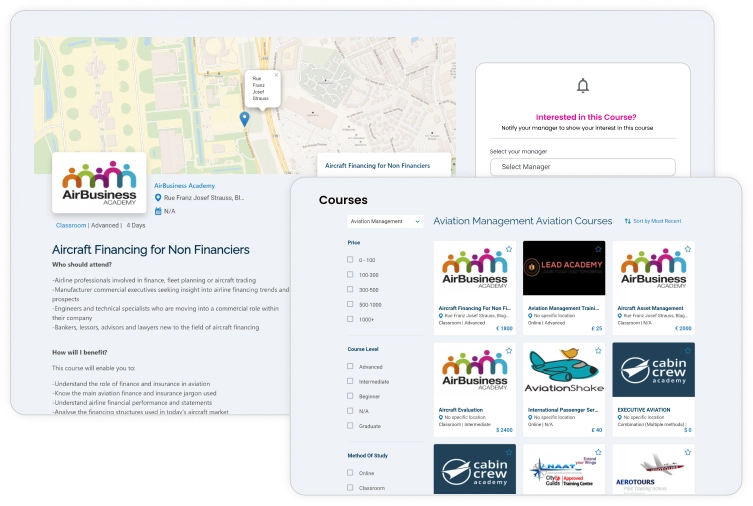
Task: Tick the 500-1000 price checkbox
Action: coord(350,304)
